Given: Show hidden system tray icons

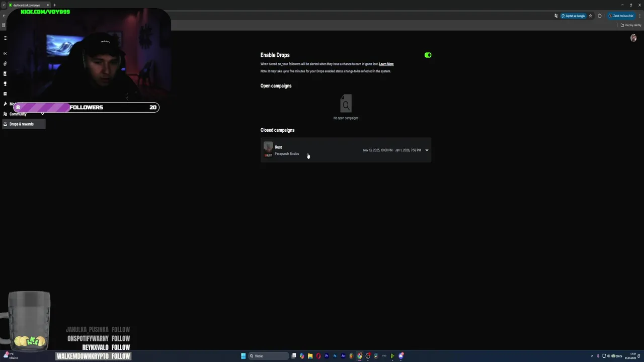Looking at the screenshot, I should coord(592,356).
